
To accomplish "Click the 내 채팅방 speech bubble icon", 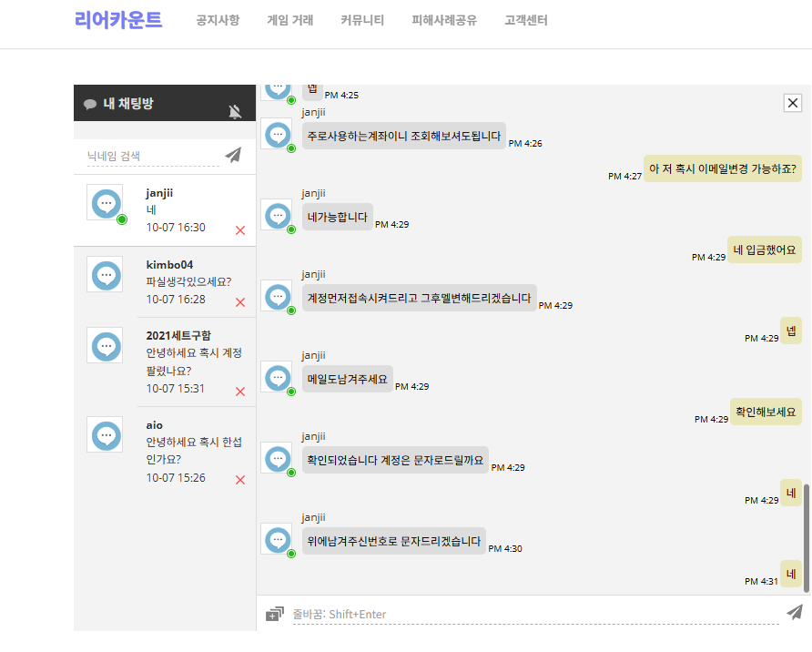I will (x=90, y=104).
